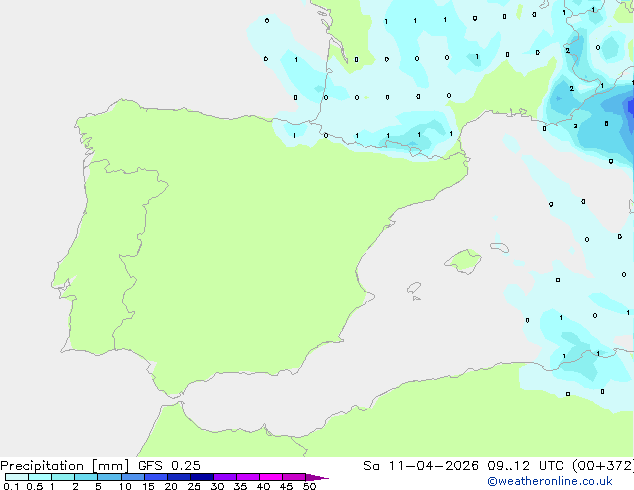634x490 pixels.
Task: Click the 'Precipitation [mm]' title text
Action: pos(64,466)
